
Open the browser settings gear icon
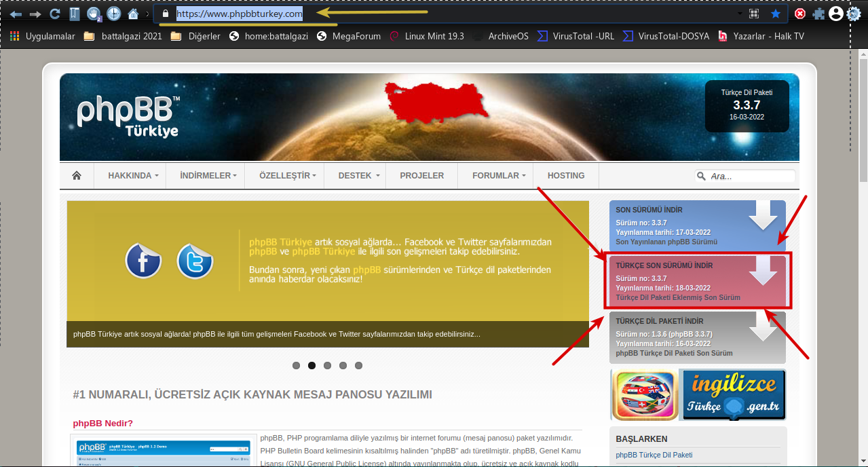point(854,14)
